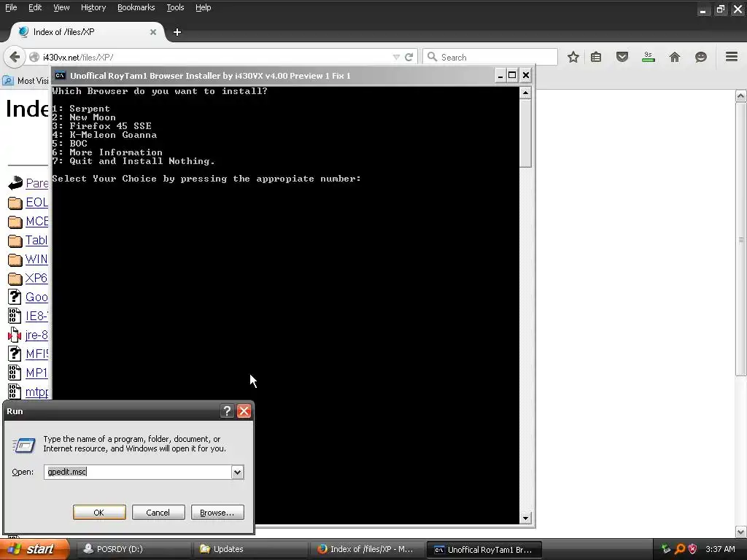Screen dimensions: 747x560
Task: Switch to Unoffical RoyTam1 taskbar button
Action: click(484, 549)
